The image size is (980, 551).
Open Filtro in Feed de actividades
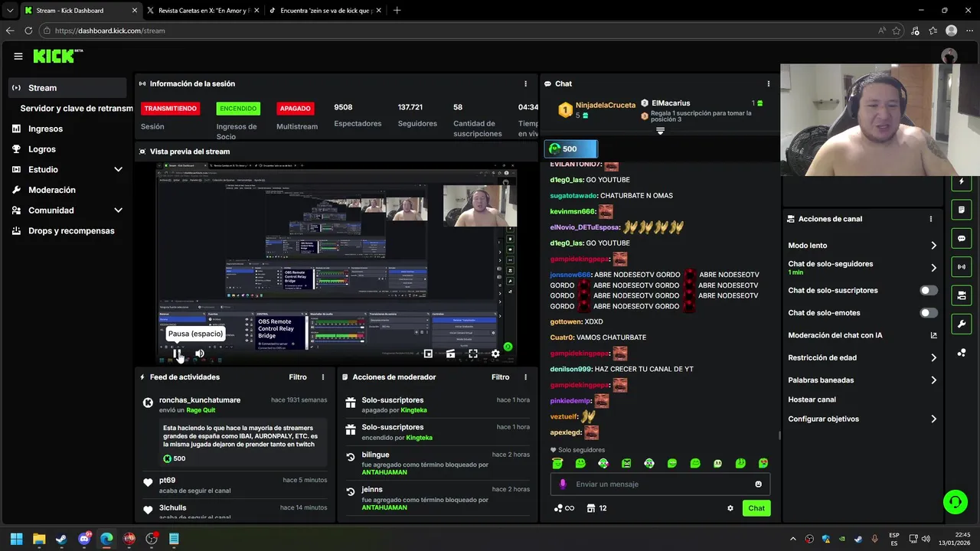click(x=298, y=377)
